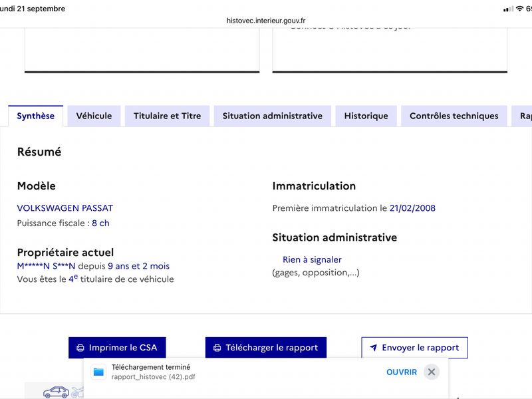Select the Situation administrative tab

[x=273, y=116]
